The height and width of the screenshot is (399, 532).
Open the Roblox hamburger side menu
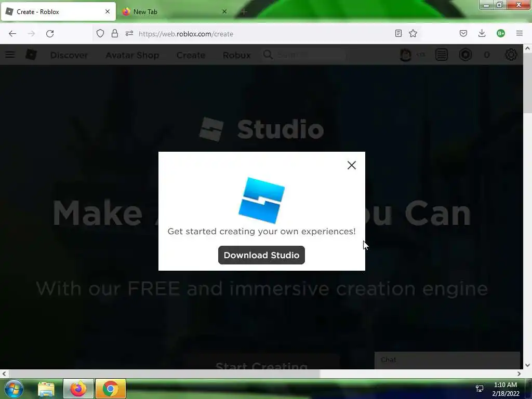(x=10, y=54)
